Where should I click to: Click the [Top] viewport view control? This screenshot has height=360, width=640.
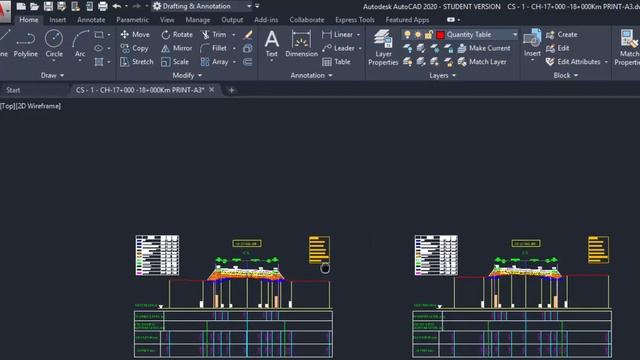7,106
